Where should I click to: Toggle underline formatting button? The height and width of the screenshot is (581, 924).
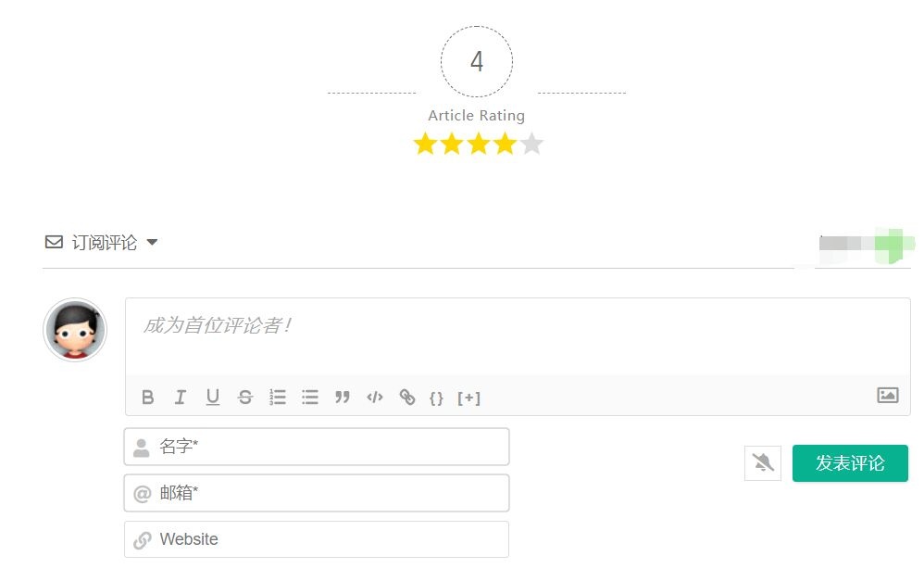point(213,398)
